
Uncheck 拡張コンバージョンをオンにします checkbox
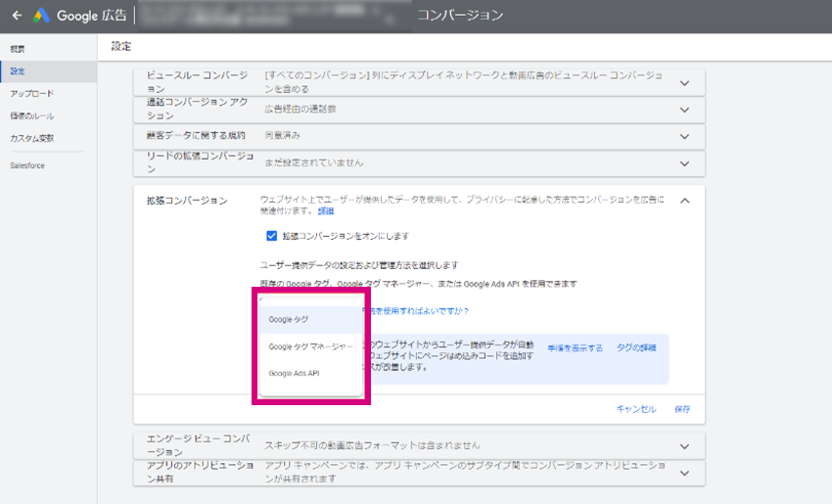[x=272, y=236]
